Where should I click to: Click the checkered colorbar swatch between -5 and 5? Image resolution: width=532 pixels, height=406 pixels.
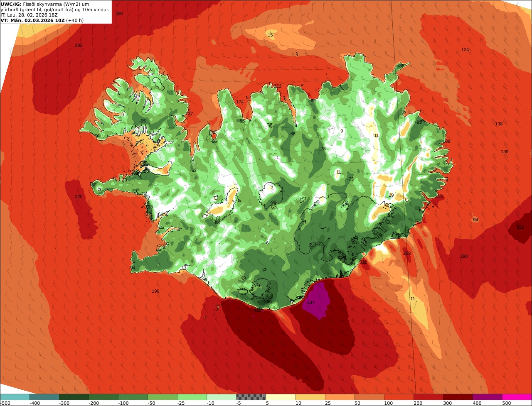click(251, 397)
